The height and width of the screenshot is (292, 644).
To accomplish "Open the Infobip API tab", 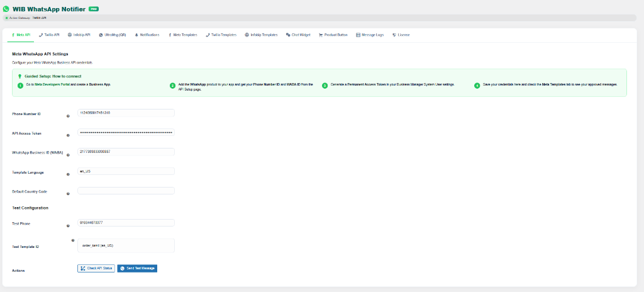I will [79, 35].
